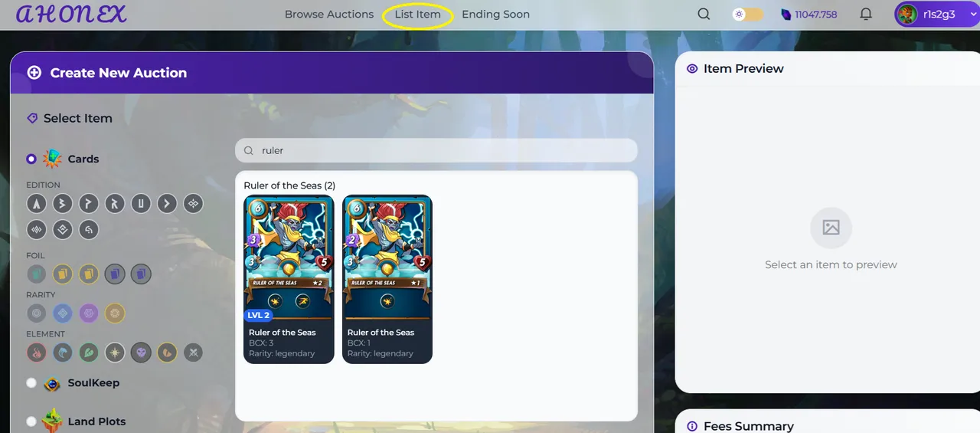
Task: Filter by the purple epic rarity icon
Action: click(89, 313)
